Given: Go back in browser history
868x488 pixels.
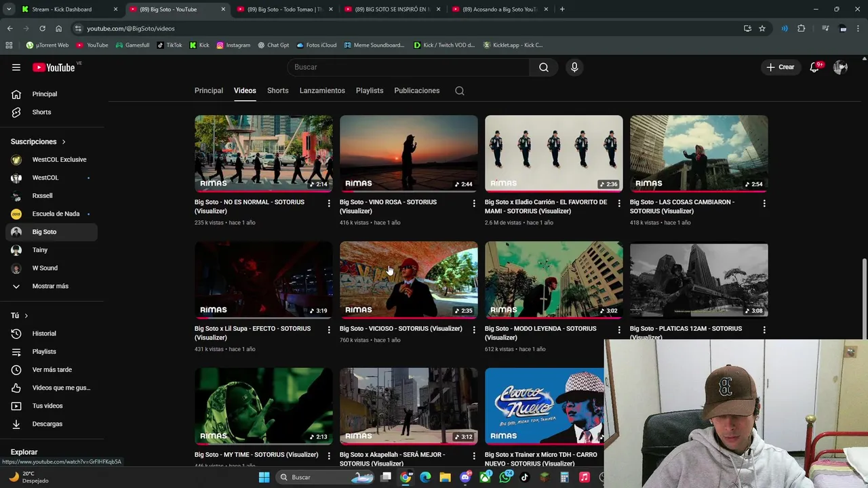Looking at the screenshot, I should (x=9, y=28).
